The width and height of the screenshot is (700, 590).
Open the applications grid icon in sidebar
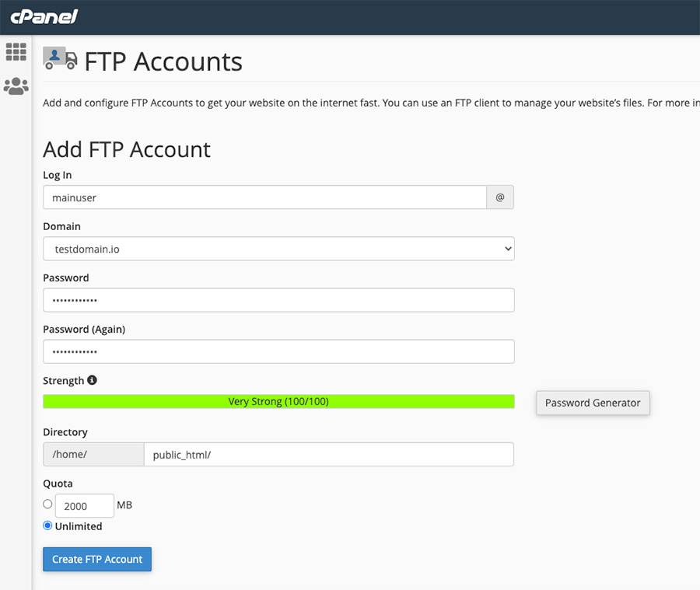point(16,52)
